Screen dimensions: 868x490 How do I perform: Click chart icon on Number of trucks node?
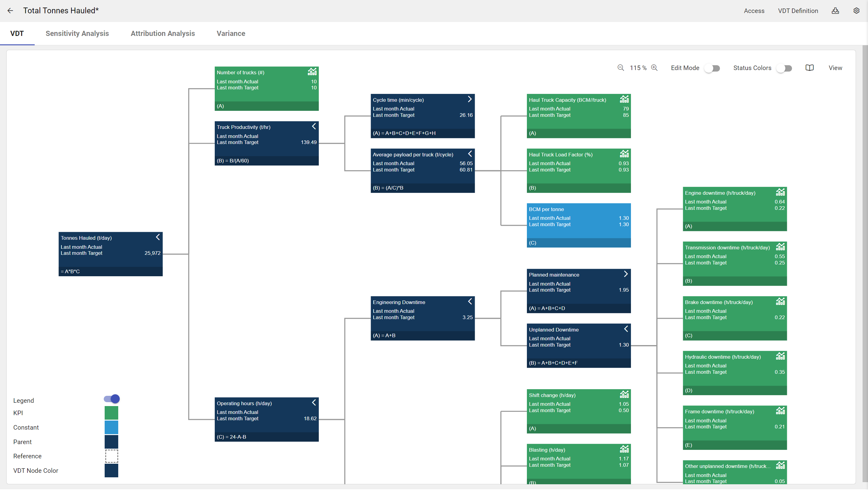pos(312,72)
